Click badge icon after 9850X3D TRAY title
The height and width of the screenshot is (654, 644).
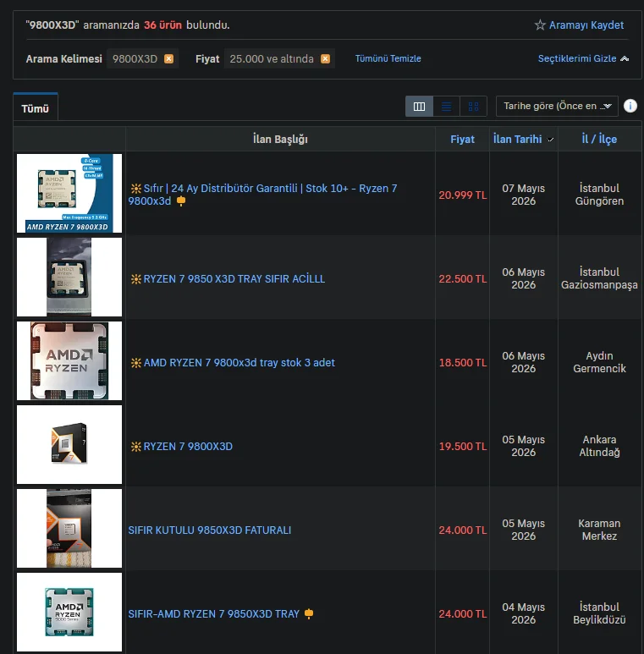[x=309, y=614]
